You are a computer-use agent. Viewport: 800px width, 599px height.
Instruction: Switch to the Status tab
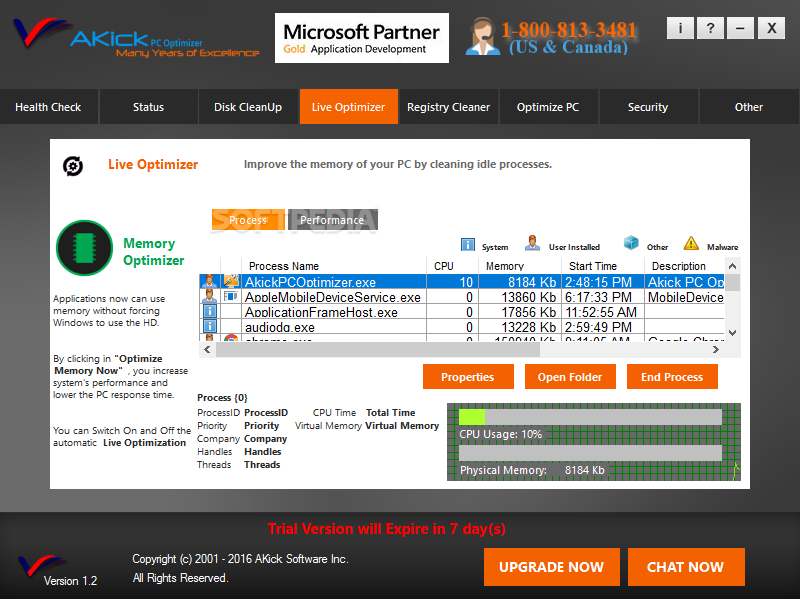click(x=148, y=107)
